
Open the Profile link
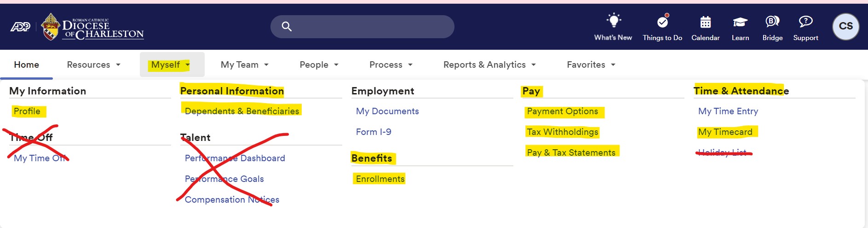tap(27, 111)
